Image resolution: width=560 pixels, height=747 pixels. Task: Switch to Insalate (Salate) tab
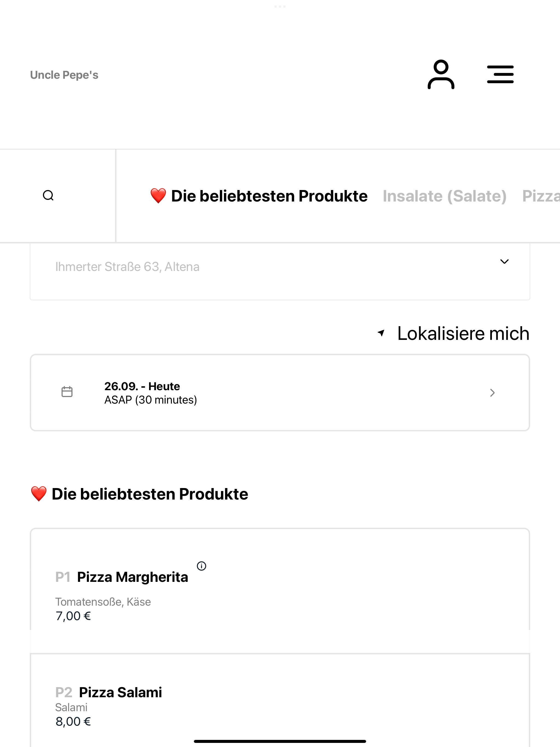pos(445,196)
